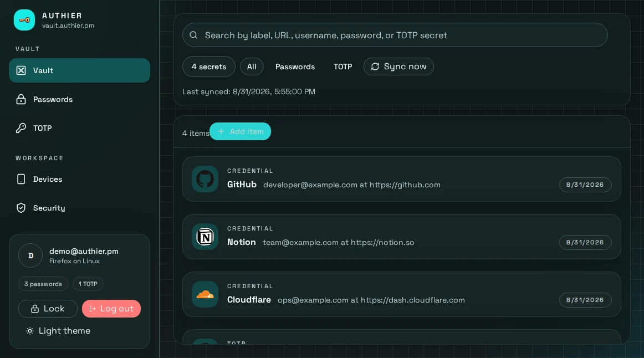Click the 4 secrets counter pill
The width and height of the screenshot is (644, 358).
point(208,67)
